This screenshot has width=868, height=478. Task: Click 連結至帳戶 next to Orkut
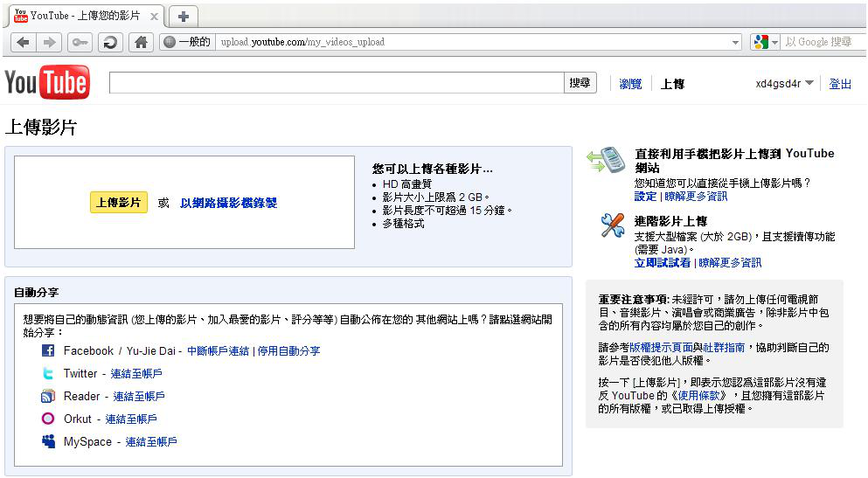pos(131,419)
